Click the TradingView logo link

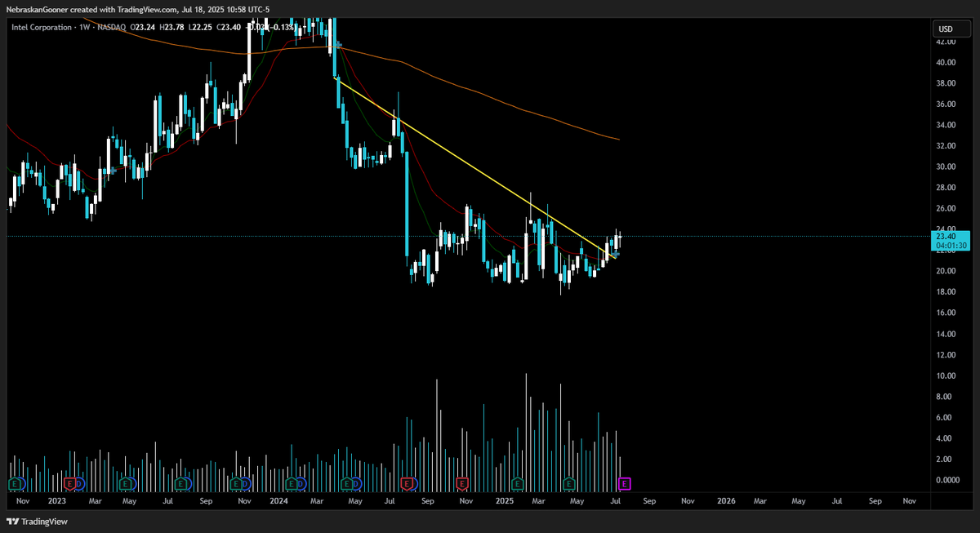pos(38,521)
